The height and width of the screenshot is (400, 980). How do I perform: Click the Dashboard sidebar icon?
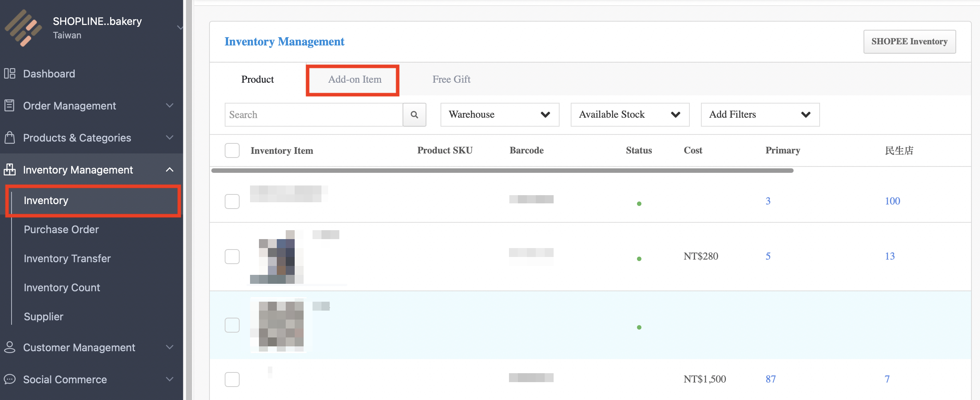pos(10,73)
